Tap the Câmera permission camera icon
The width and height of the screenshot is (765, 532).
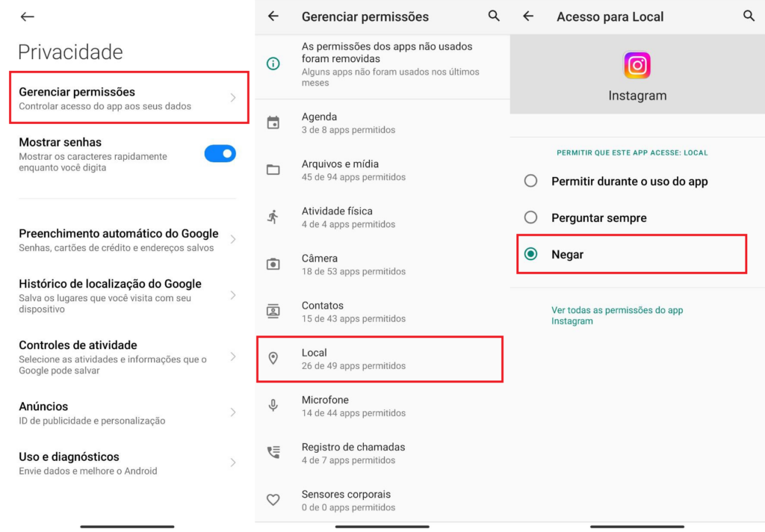click(x=273, y=264)
